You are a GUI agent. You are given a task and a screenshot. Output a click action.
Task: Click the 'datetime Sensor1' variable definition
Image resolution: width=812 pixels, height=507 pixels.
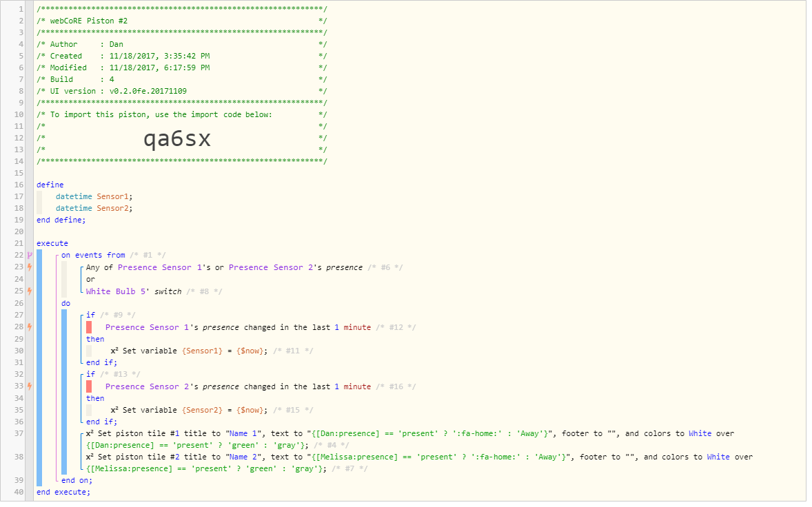94,196
